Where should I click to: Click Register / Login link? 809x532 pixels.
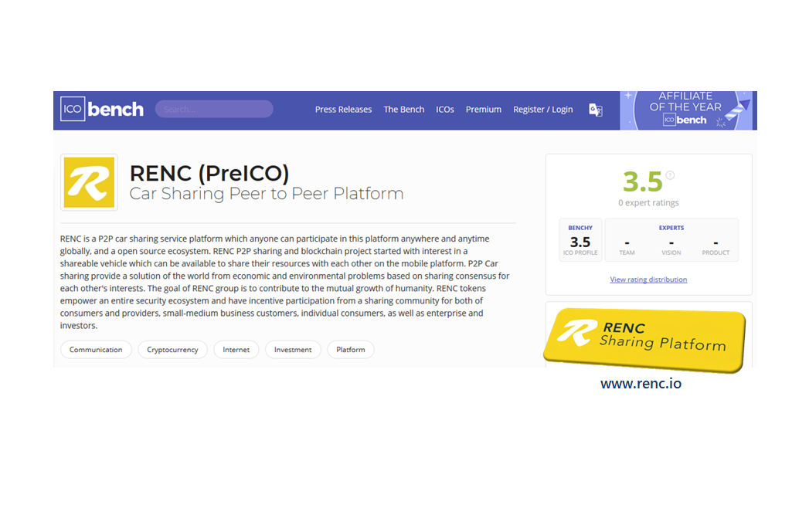point(542,110)
